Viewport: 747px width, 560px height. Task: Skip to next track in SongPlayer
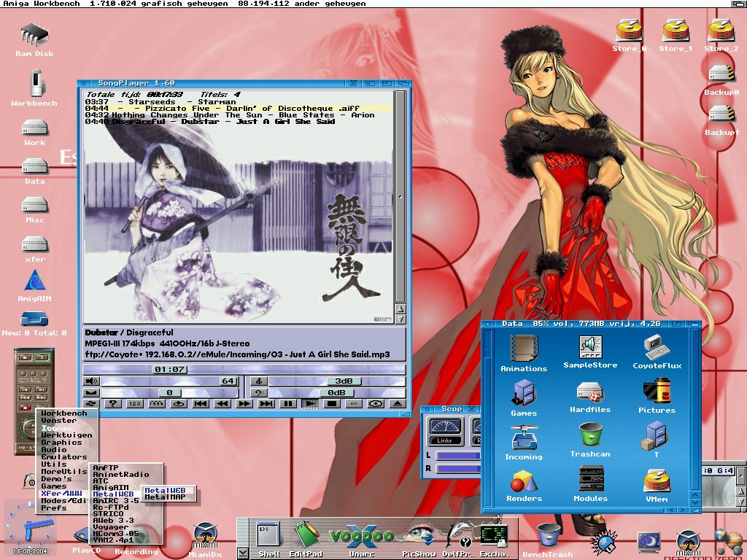[x=266, y=404]
